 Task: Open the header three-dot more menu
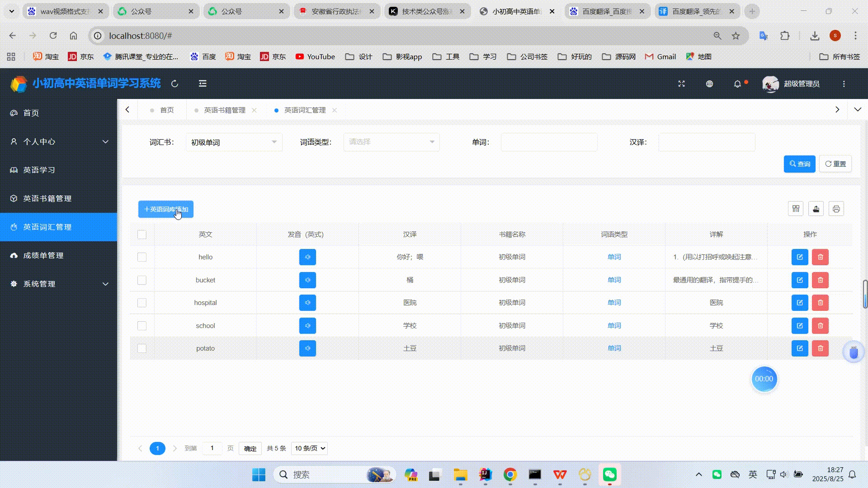click(844, 84)
